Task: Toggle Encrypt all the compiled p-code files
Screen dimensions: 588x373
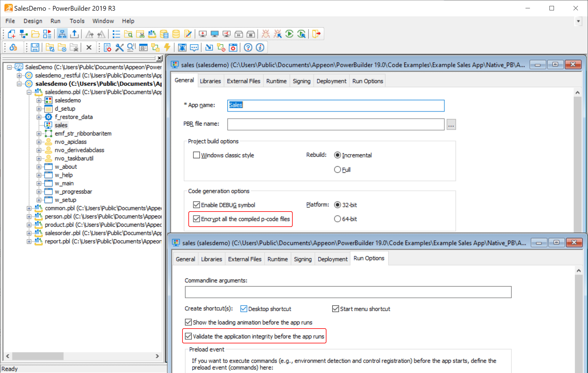Action: coord(196,219)
